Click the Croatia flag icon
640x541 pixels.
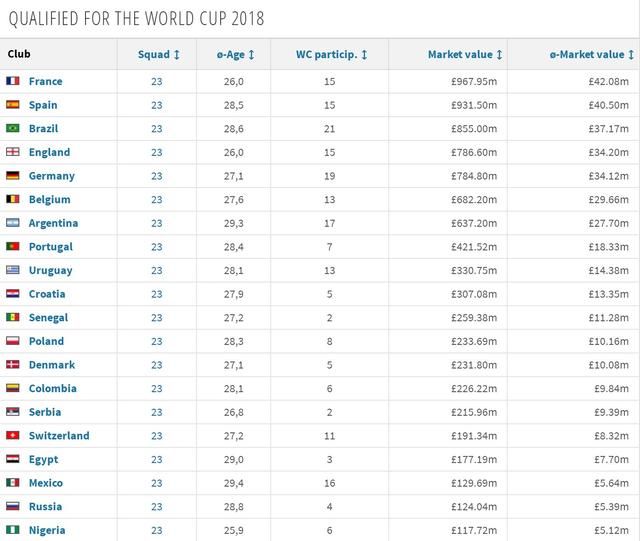pos(13,294)
